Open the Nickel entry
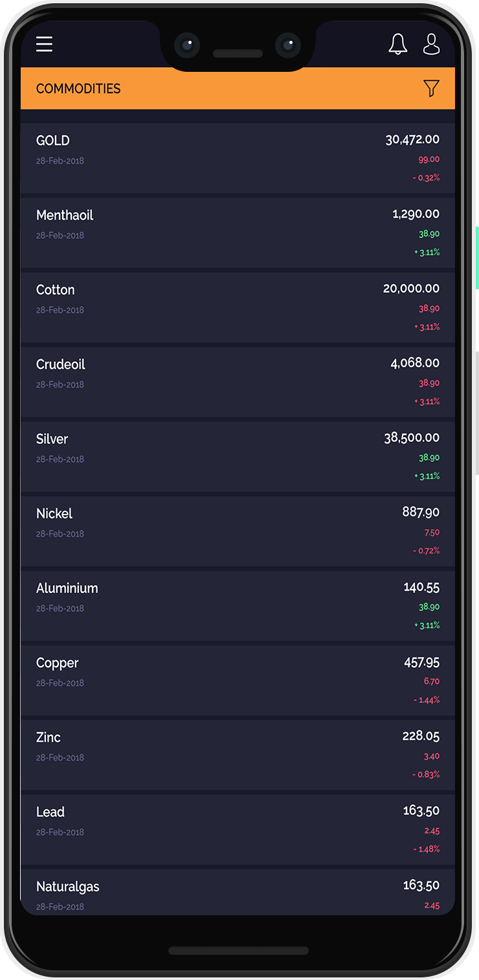This screenshot has height=980, width=479. click(238, 531)
